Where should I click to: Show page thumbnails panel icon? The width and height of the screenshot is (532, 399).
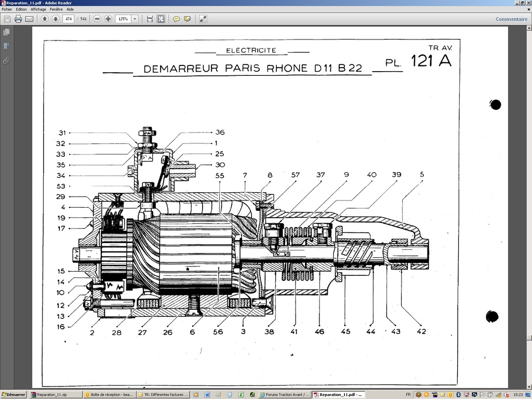(x=6, y=32)
